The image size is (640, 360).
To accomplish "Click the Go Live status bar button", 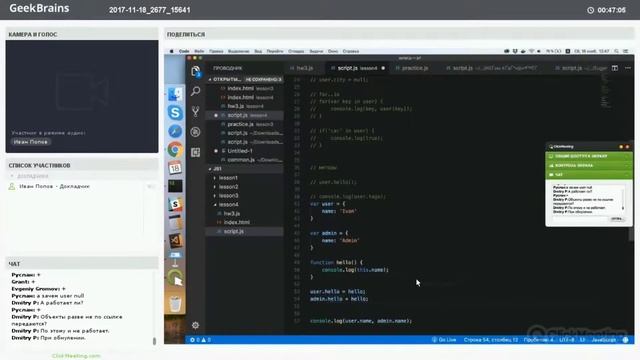I will pyautogui.click(x=444, y=340).
